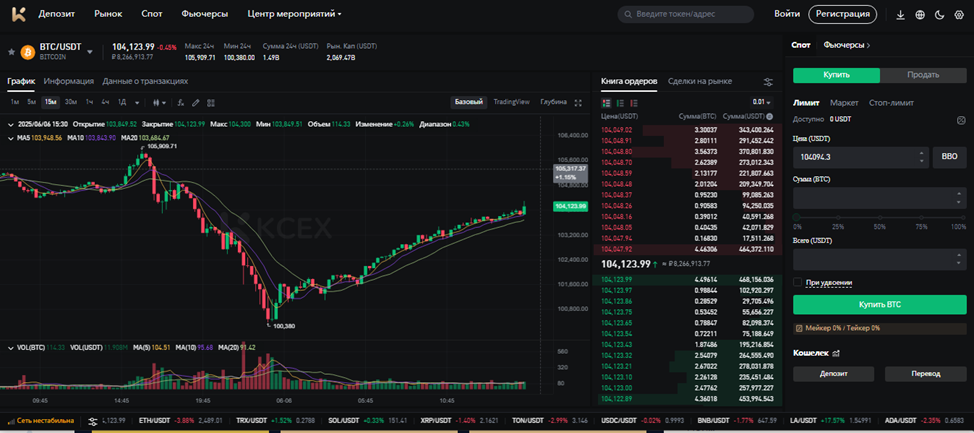Open Фьючерсы panel with arrow
The image size is (974, 433).
click(847, 45)
